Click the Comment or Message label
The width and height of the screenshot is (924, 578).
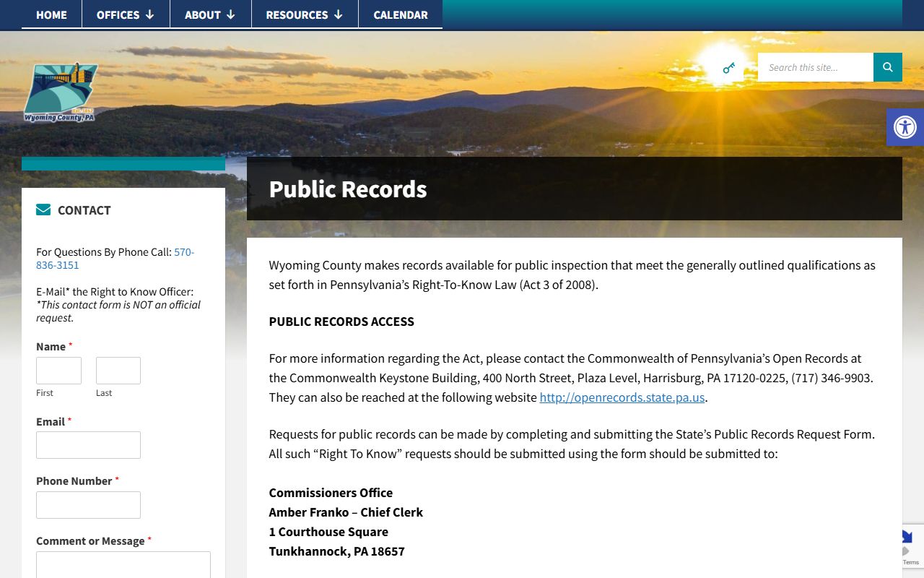(94, 541)
